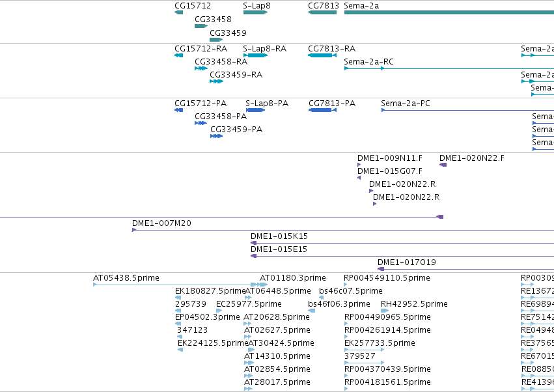The height and width of the screenshot is (392, 554).
Task: Open the Sema-2a-RC transcript label
Action: pos(368,61)
